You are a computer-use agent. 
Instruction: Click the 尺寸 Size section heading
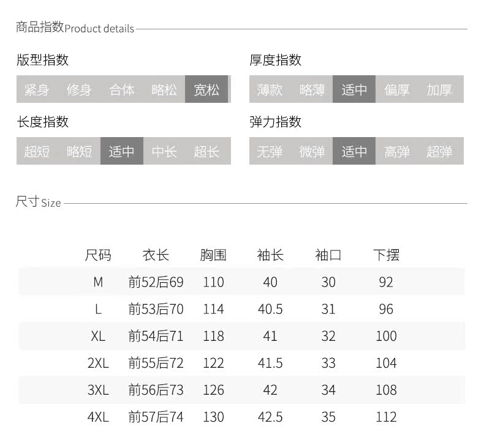click(38, 202)
